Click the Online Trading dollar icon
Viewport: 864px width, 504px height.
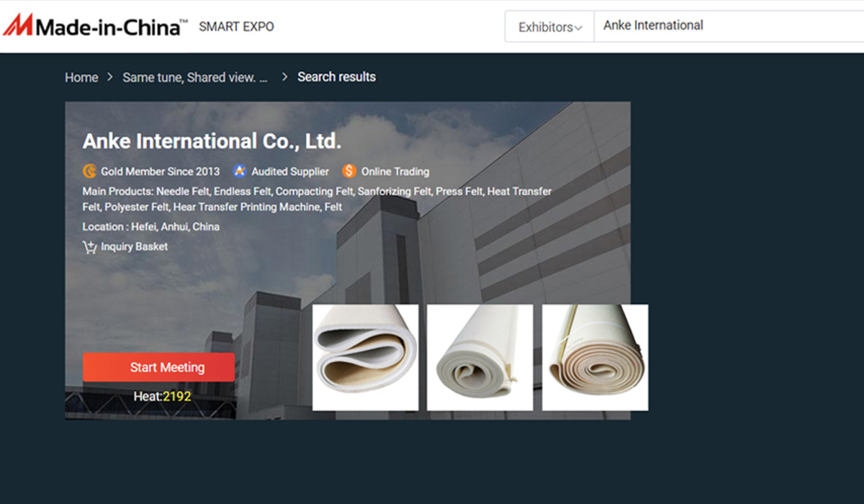click(x=349, y=171)
